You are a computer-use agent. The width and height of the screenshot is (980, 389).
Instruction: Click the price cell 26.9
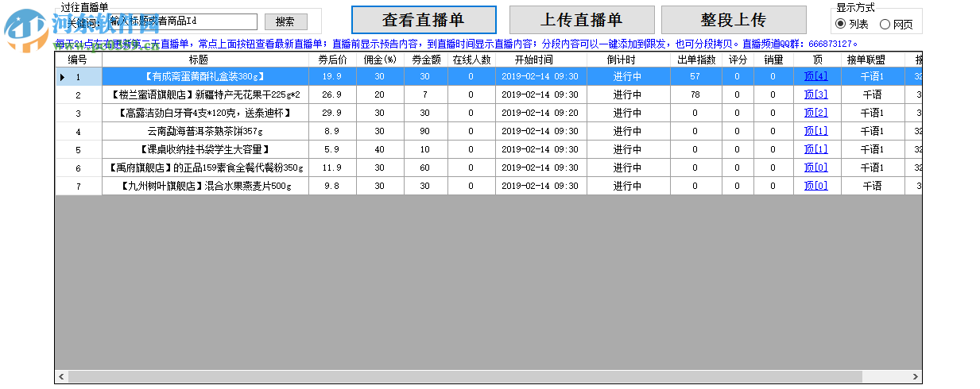(332, 94)
